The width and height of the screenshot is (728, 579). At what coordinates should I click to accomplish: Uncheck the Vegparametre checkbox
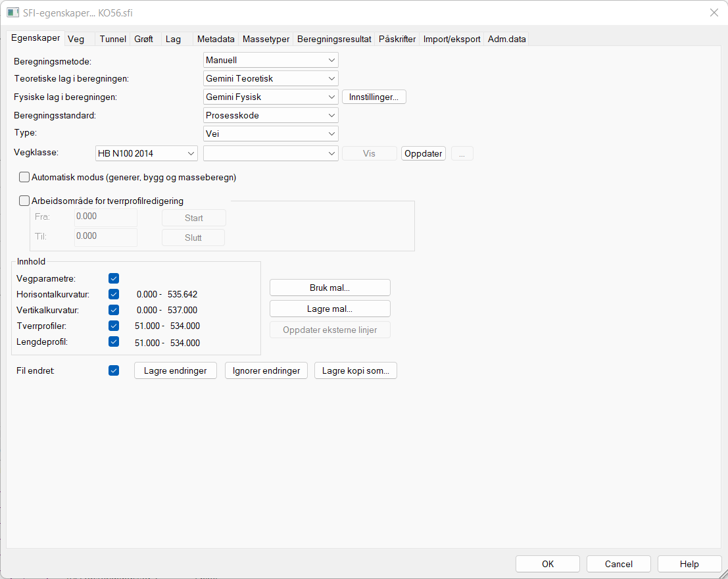[114, 278]
